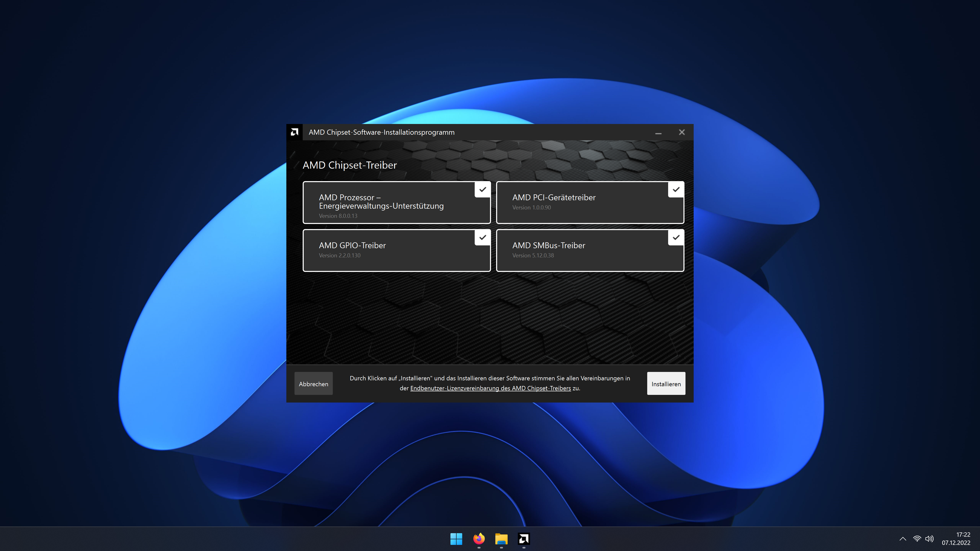Open the Windows Start menu

tap(456, 539)
